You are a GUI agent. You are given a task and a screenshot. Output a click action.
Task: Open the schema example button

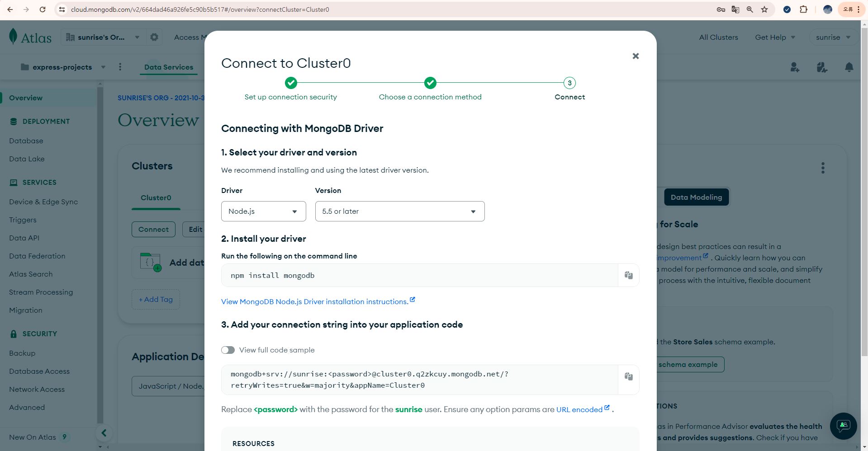tap(689, 364)
